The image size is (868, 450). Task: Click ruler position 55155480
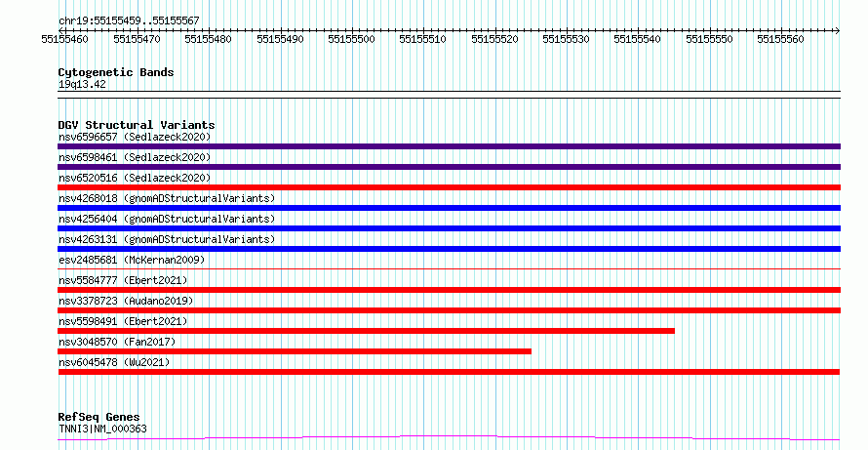[208, 39]
